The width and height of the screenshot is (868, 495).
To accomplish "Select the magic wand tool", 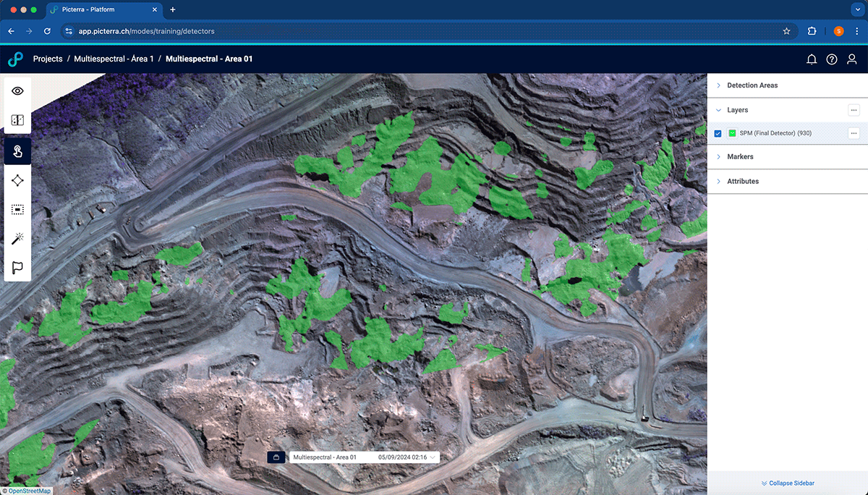I will 17,239.
